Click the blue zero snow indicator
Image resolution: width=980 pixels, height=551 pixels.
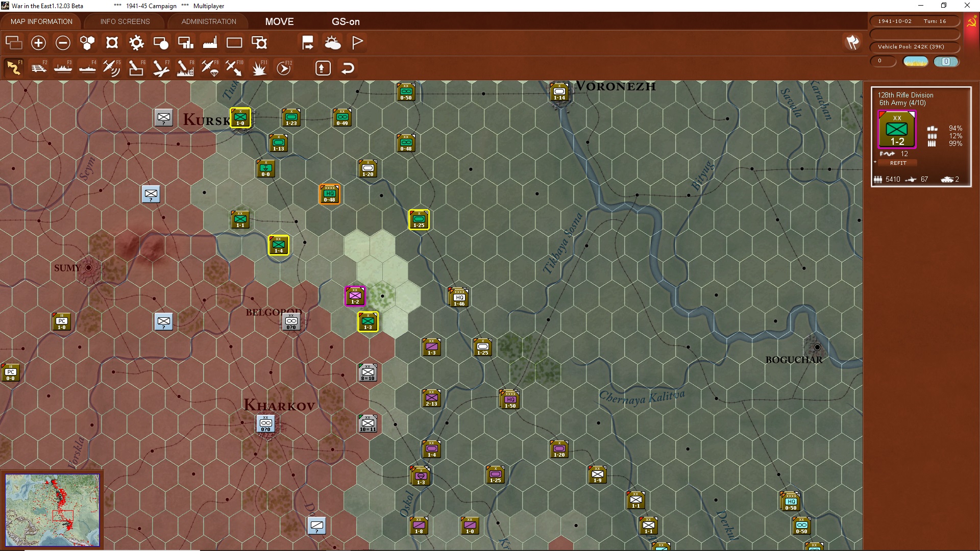click(946, 62)
